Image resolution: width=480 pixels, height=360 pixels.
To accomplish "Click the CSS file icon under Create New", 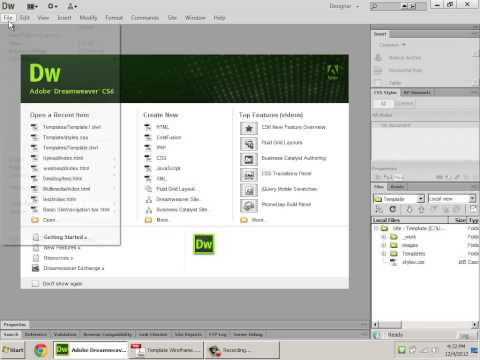I will point(148,158).
